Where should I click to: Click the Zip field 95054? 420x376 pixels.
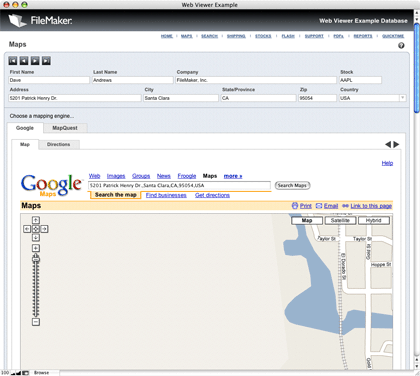(x=317, y=98)
